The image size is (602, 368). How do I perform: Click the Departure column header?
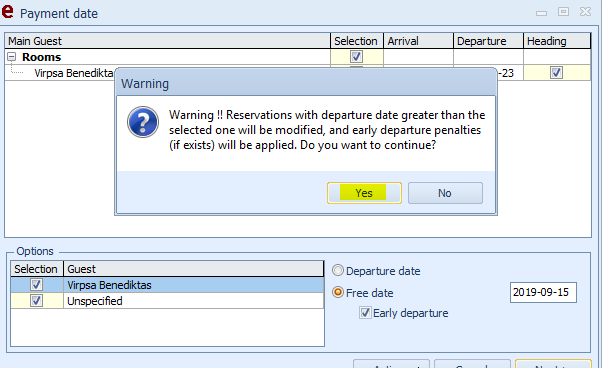tap(488, 41)
